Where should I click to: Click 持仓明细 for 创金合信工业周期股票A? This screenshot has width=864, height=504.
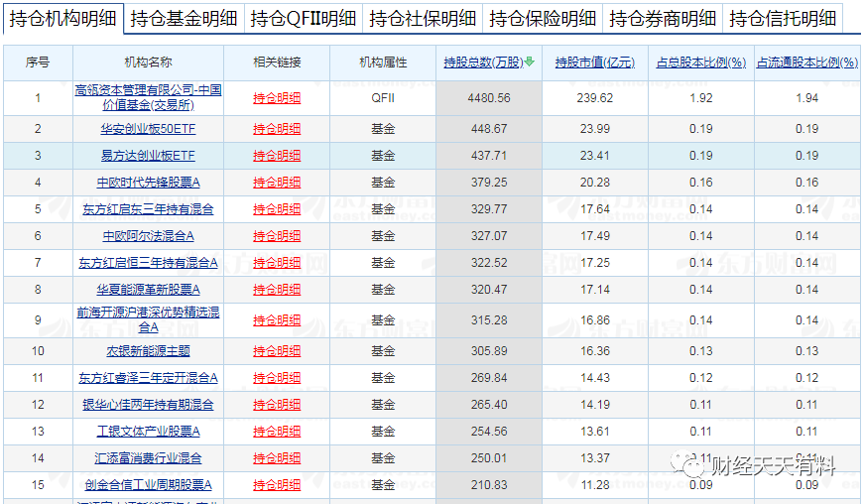tap(277, 485)
